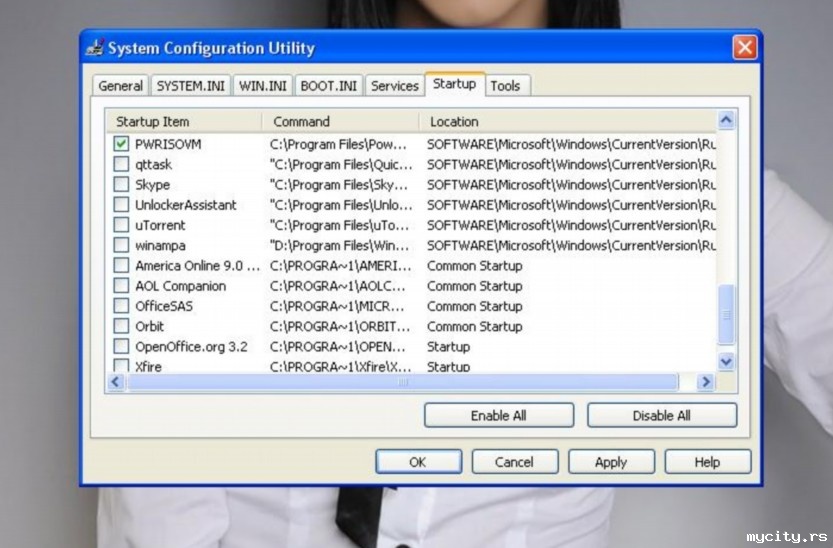Check the qttask startup entry box

click(121, 164)
